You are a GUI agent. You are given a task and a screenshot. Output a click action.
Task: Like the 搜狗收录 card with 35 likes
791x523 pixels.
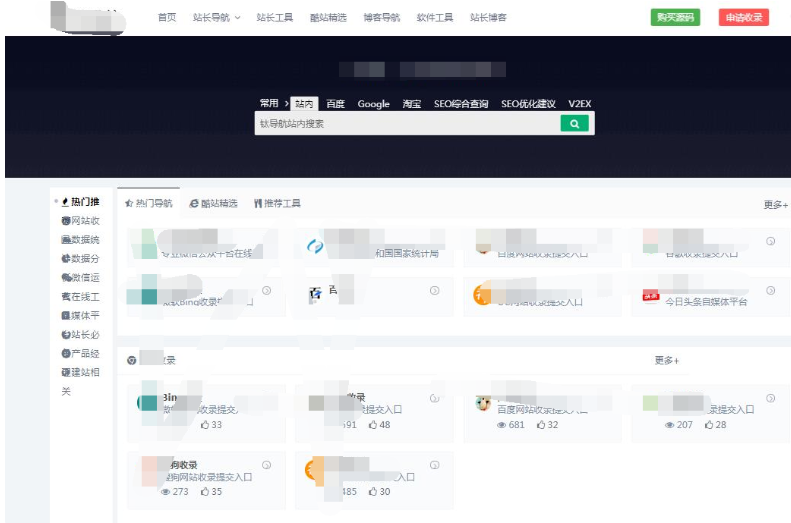click(x=205, y=491)
